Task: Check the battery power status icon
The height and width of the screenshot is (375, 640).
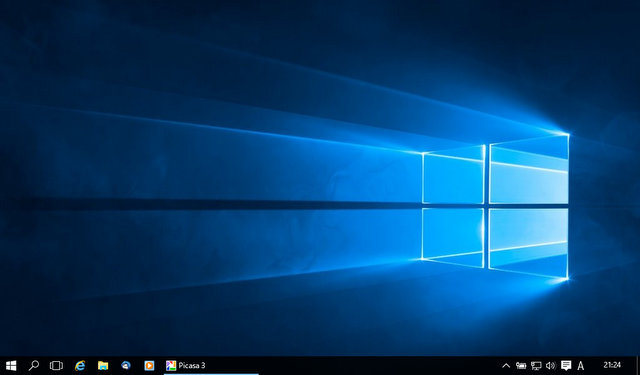Action: tap(521, 366)
